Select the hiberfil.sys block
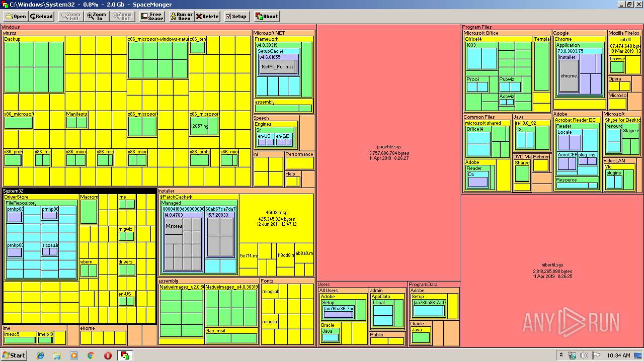Image resolution: width=644 pixels, height=362 pixels. (552, 270)
